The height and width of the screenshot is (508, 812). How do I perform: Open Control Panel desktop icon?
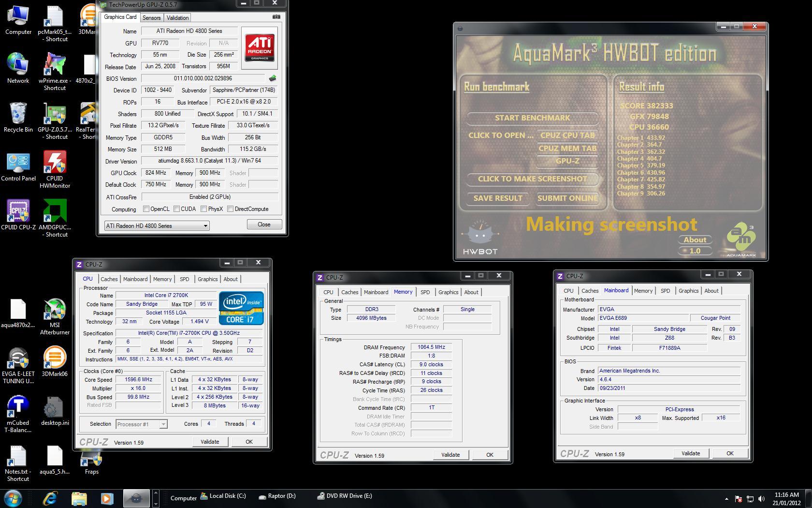(x=18, y=166)
